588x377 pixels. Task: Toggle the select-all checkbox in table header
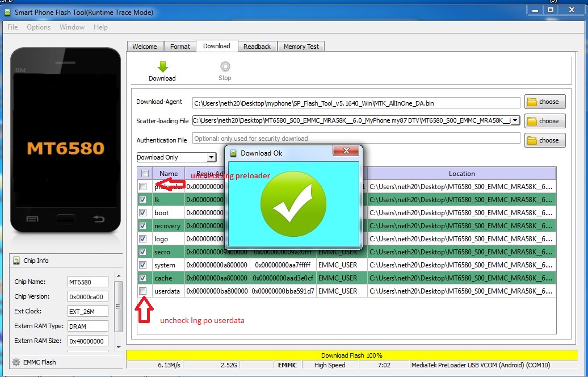point(145,173)
